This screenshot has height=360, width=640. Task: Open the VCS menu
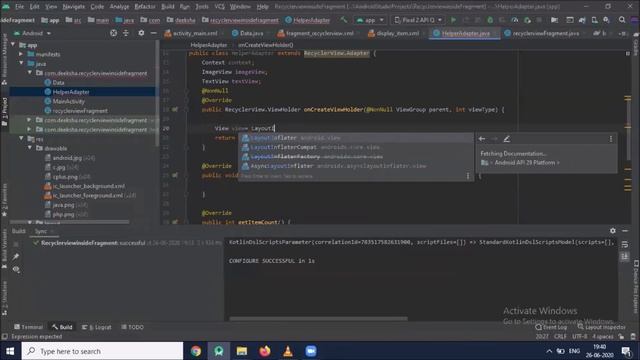point(220,7)
